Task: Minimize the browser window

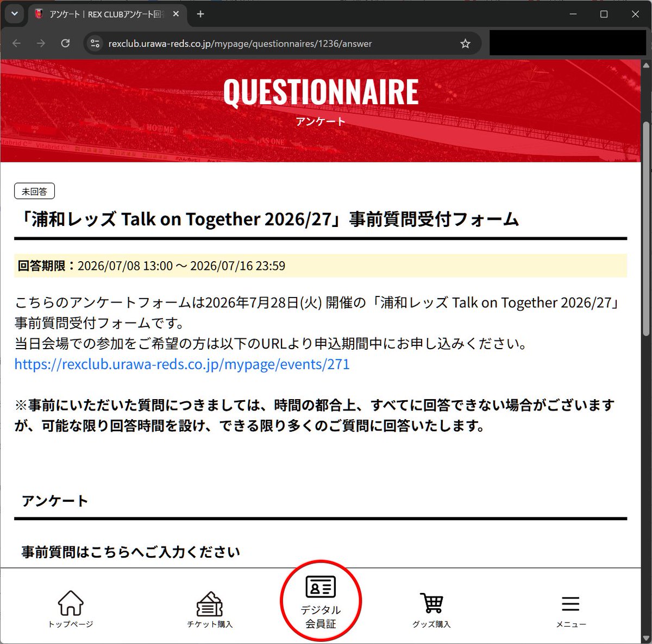Action: (572, 14)
